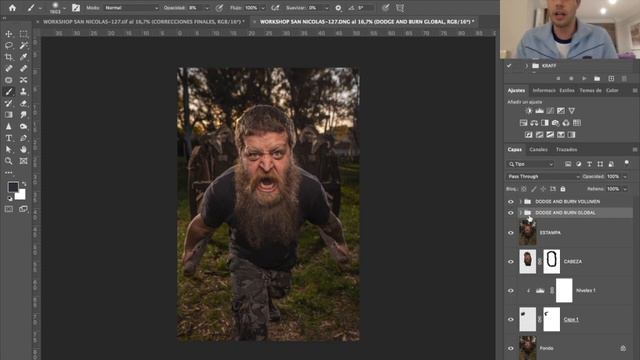This screenshot has height=360, width=640.
Task: Lock all layer attributes padlock icon
Action: pos(563,189)
